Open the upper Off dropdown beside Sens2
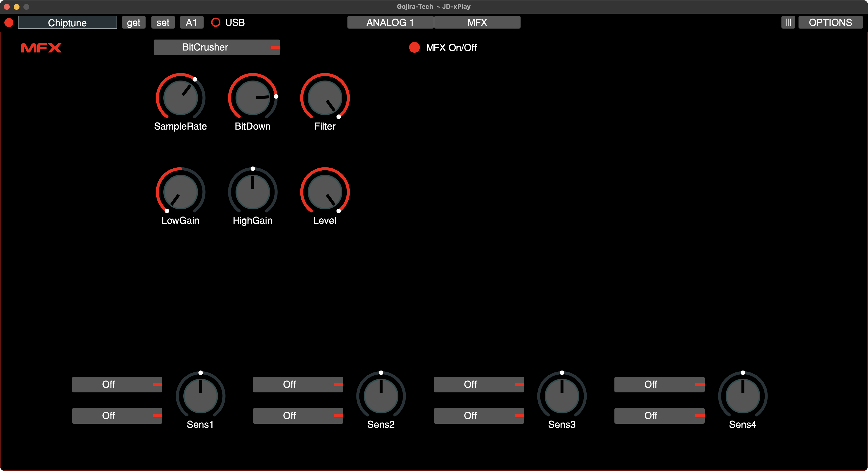This screenshot has width=868, height=471. click(298, 384)
